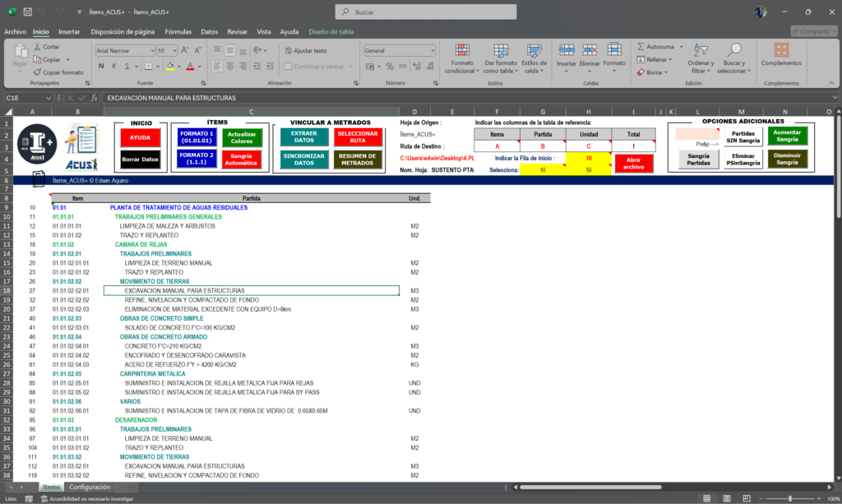Expand the font name dropdown Arial Narrow

click(152, 50)
